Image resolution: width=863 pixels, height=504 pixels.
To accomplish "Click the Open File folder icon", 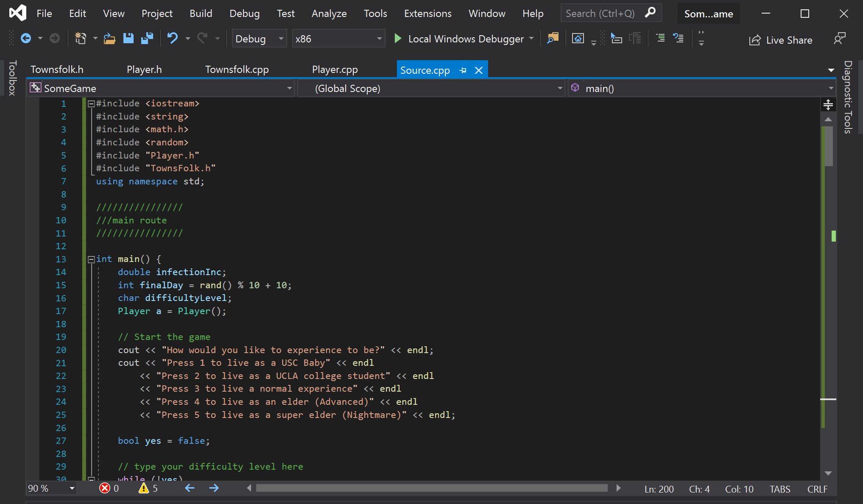I will [109, 39].
